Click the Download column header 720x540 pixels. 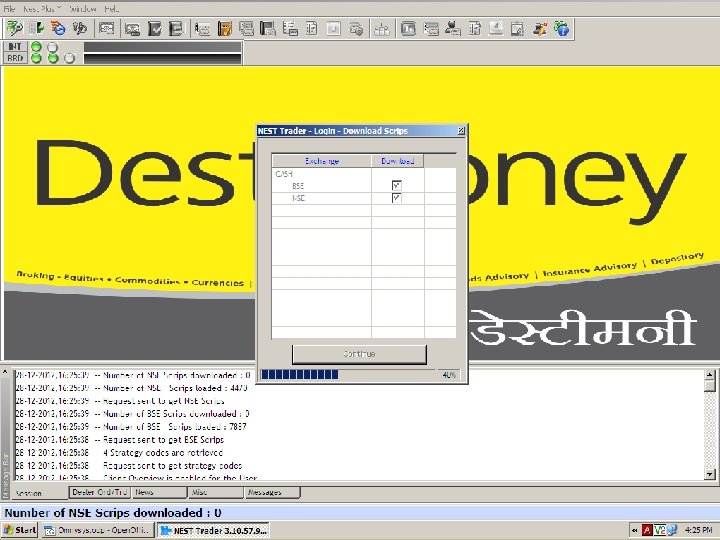tap(398, 161)
